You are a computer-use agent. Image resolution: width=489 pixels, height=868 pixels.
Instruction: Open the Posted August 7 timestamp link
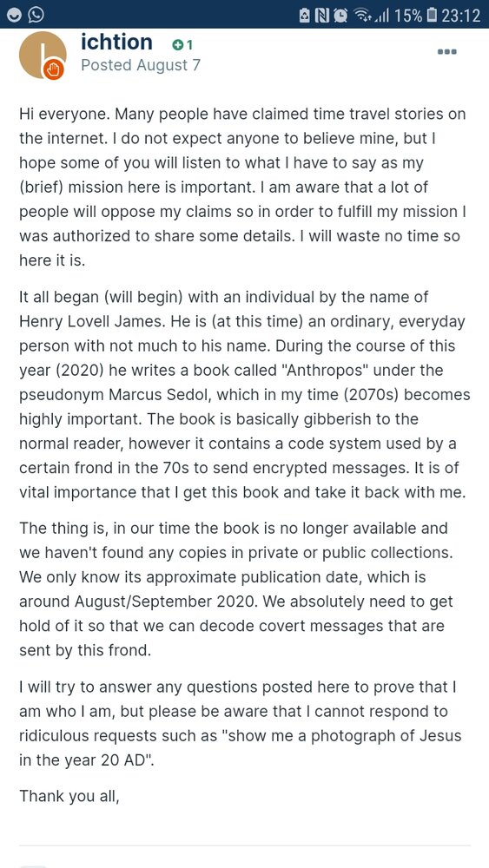(x=141, y=65)
